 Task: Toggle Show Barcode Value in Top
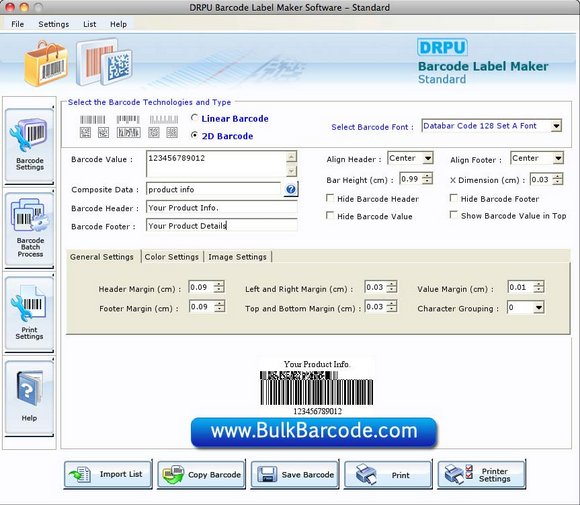pyautogui.click(x=453, y=215)
